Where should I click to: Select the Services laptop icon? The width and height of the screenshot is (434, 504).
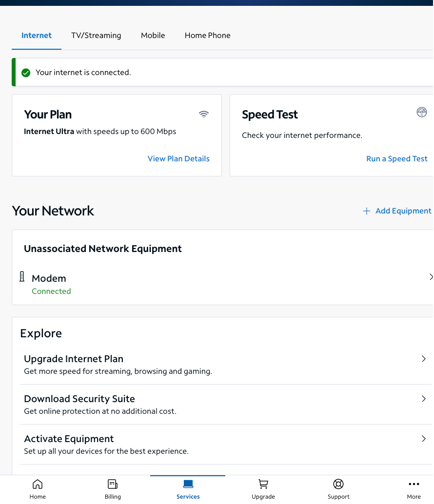click(188, 485)
